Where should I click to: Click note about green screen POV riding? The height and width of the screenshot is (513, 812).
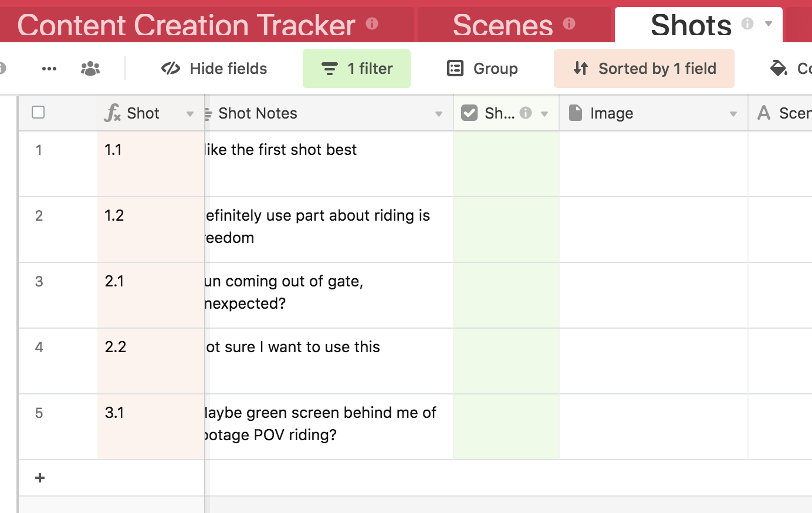(x=329, y=427)
